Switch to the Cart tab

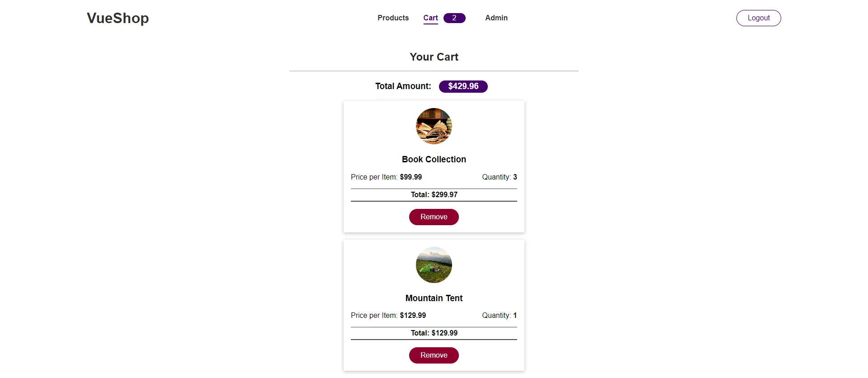[x=430, y=18]
